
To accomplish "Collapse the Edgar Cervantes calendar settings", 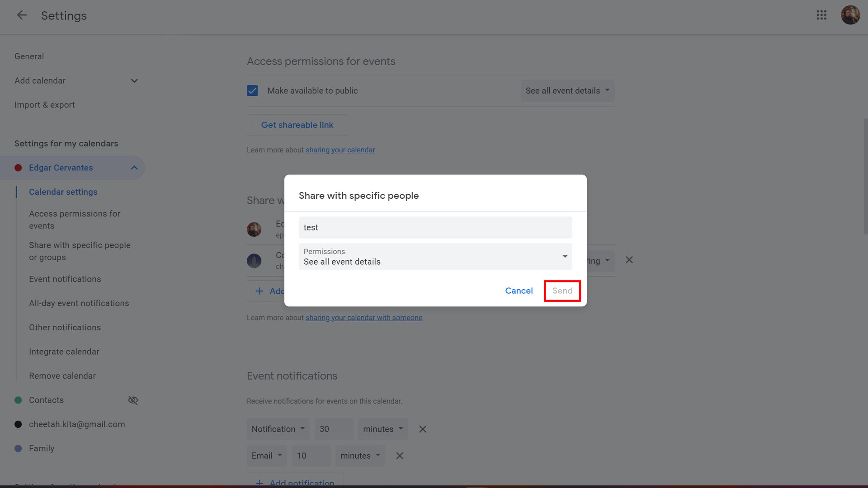I will (x=134, y=168).
